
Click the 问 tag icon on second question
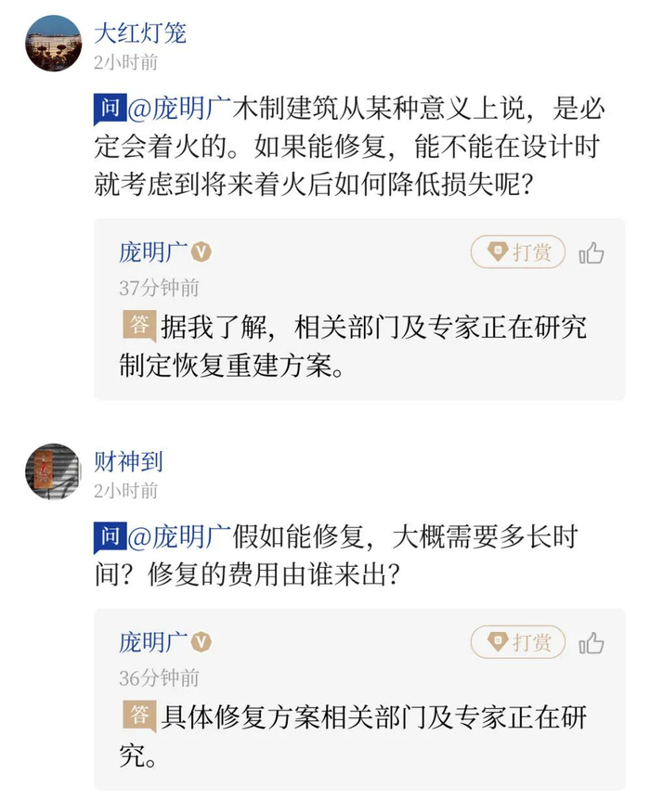(109, 536)
